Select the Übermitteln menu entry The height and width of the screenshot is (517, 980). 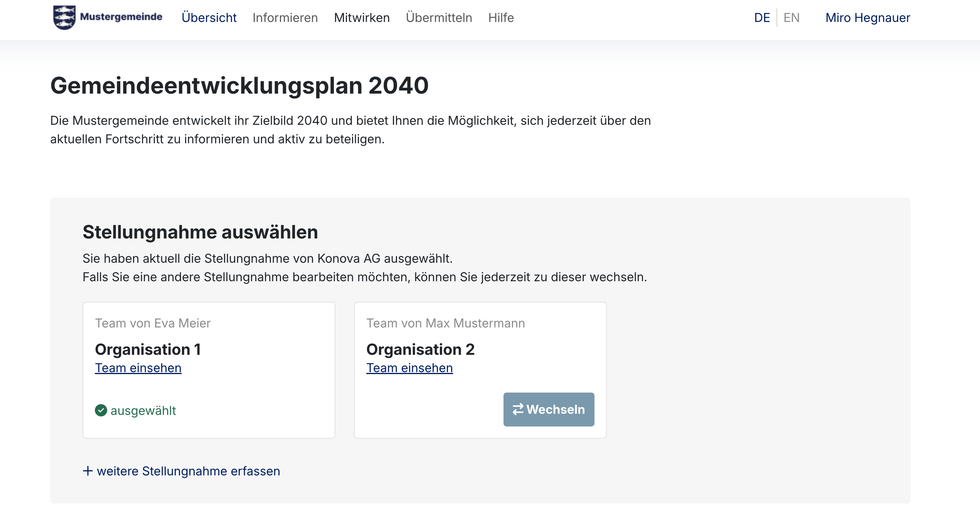click(439, 18)
